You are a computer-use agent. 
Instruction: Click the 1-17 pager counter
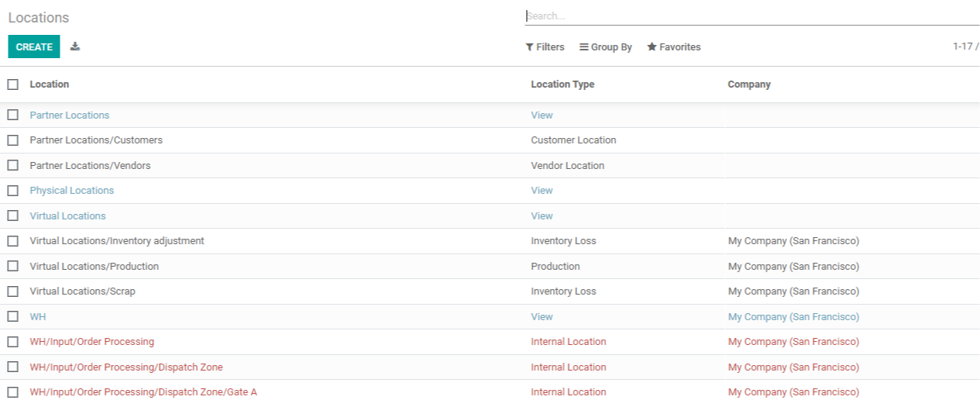coord(966,47)
